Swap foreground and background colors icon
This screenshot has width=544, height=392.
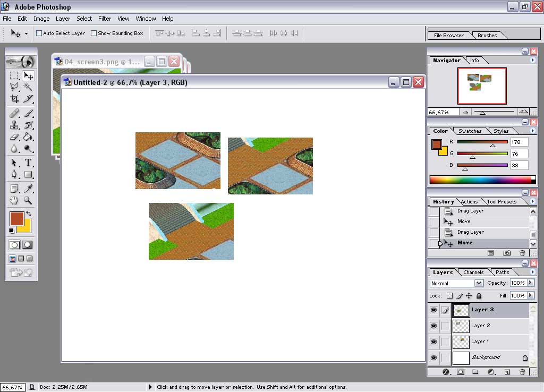coord(29,214)
